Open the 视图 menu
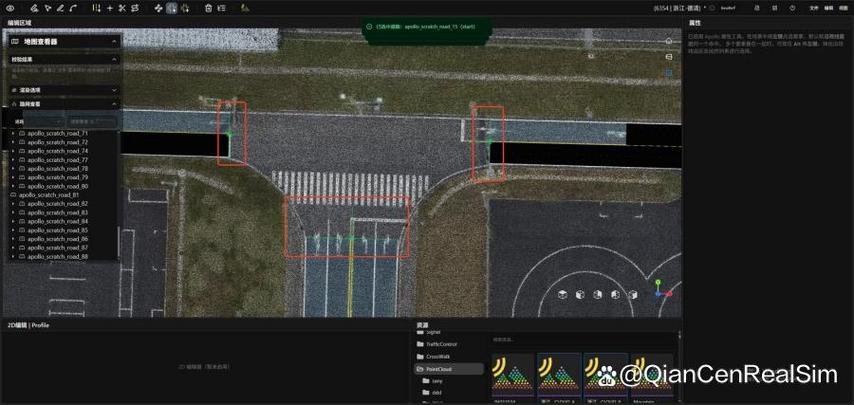This screenshot has width=854, height=405. (x=844, y=8)
